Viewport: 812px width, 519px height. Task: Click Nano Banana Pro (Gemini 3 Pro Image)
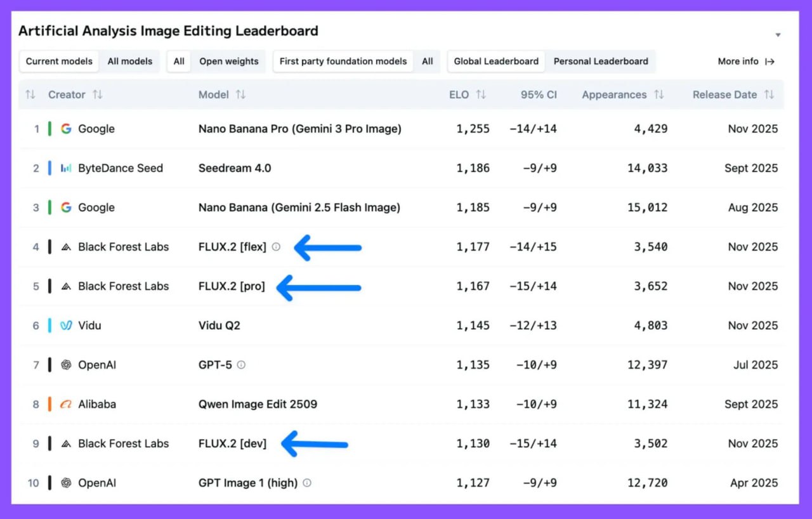pos(300,129)
